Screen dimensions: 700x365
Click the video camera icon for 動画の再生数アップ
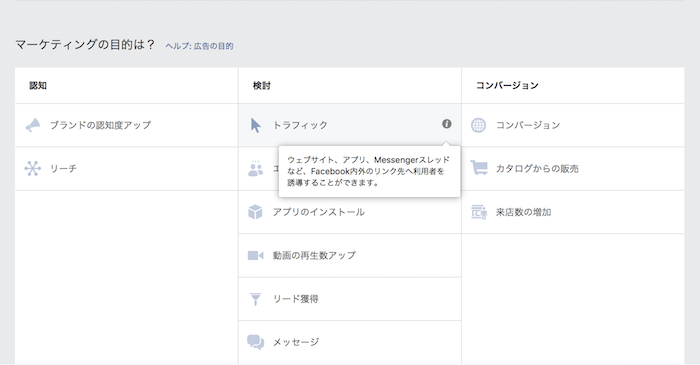pyautogui.click(x=255, y=256)
